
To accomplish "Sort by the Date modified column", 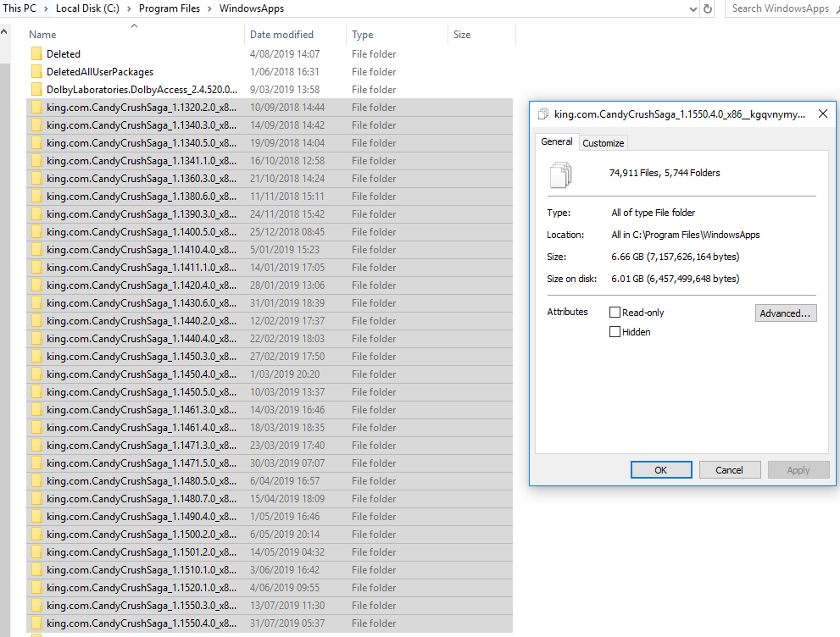I will click(x=295, y=34).
